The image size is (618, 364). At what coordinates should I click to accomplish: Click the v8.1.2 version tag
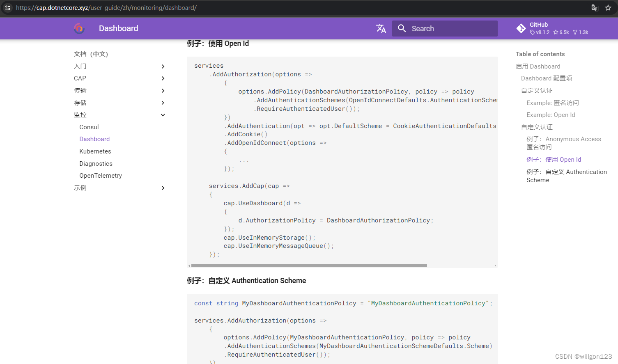coord(540,32)
